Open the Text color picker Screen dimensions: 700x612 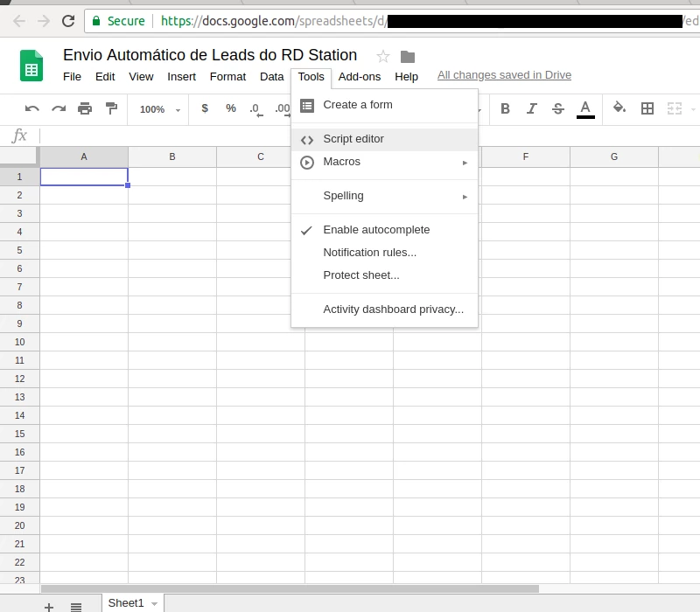pyautogui.click(x=585, y=108)
